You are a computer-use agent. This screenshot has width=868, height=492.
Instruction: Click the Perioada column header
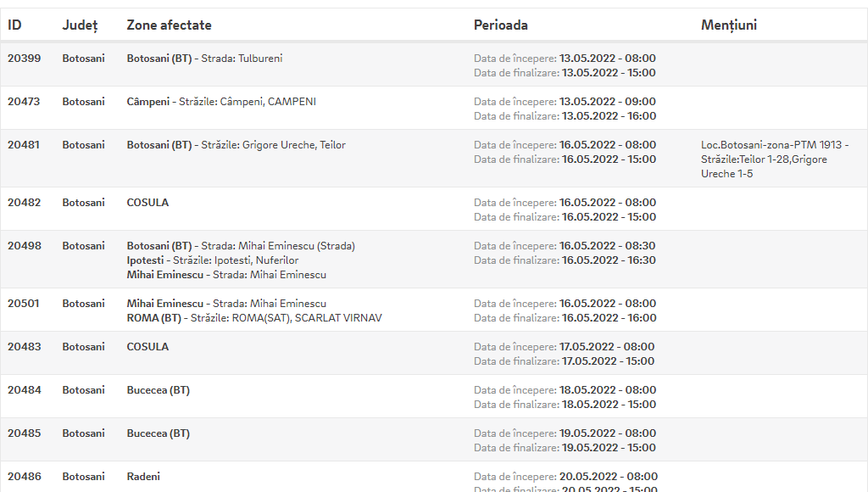(x=500, y=25)
